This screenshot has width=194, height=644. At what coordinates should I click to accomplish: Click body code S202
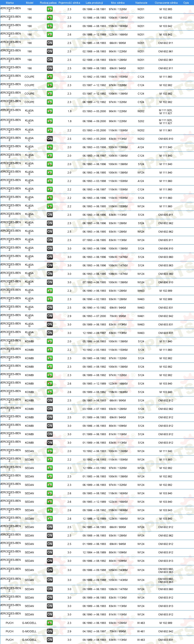tap(141, 121)
